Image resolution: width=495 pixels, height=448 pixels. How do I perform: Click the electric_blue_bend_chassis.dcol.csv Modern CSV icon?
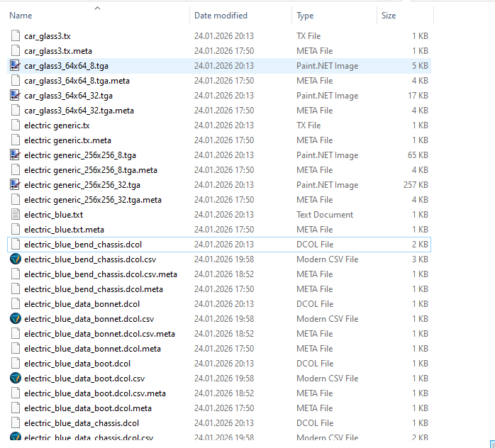click(x=16, y=259)
